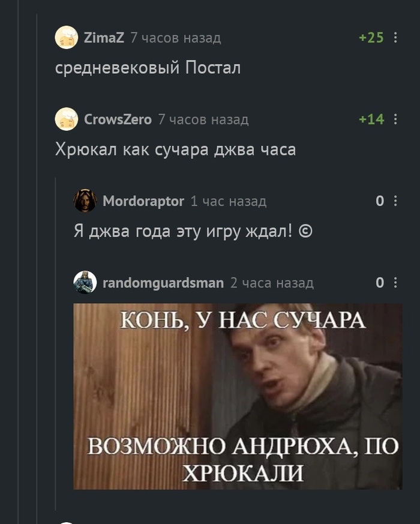Screen dimensions: 420x524
Task: Open options menu for randomguardsman comment
Action: click(395, 282)
